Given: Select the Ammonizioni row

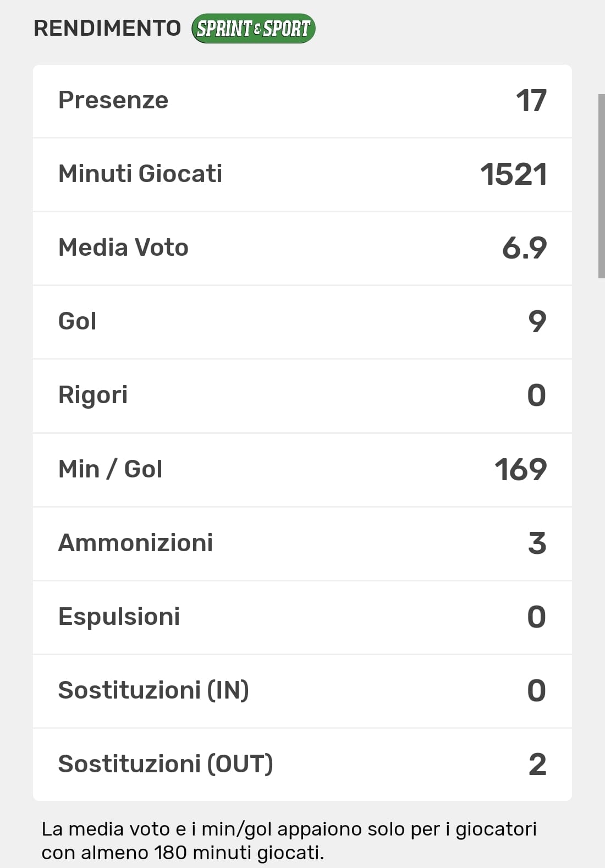Looking at the screenshot, I should 302,543.
